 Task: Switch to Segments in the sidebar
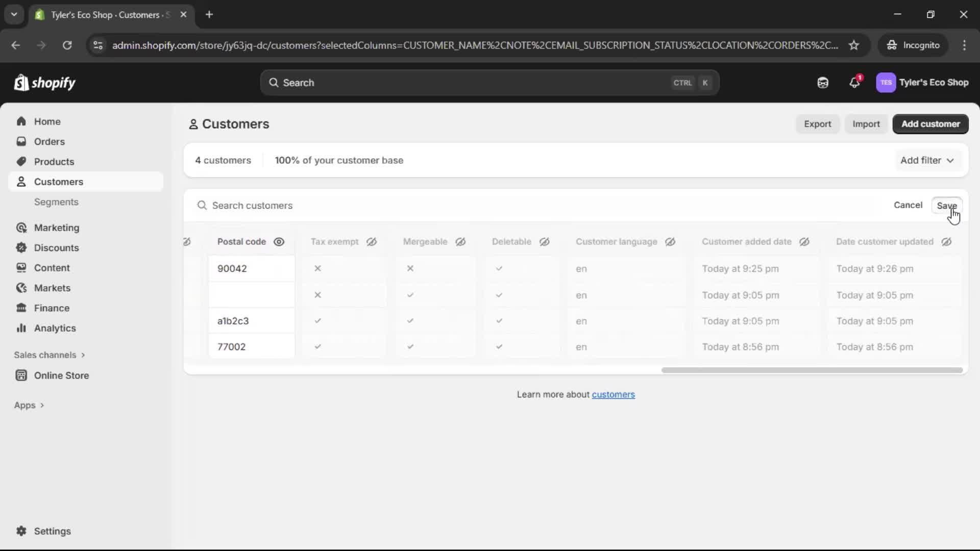(x=57, y=202)
